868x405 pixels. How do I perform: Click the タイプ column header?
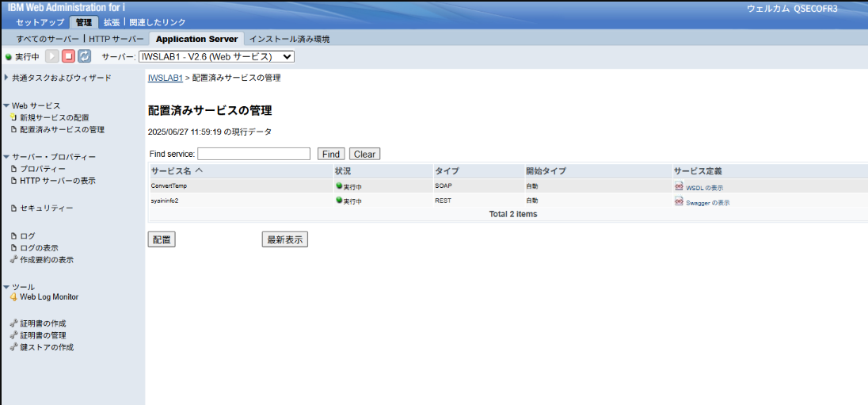447,170
